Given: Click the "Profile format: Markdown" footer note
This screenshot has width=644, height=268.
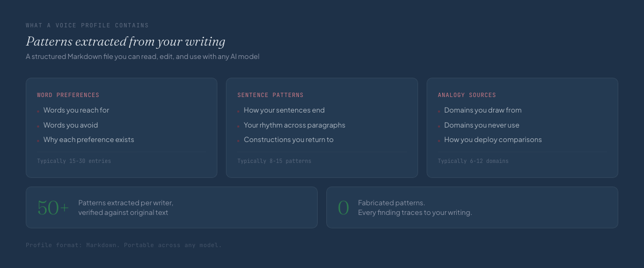Looking at the screenshot, I should coord(123,245).
